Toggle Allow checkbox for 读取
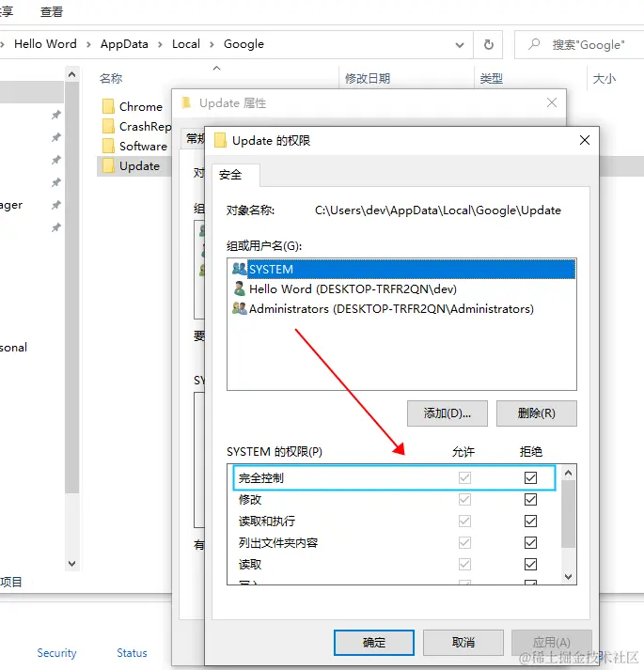Screen dimensions: 644x670 pos(464,565)
